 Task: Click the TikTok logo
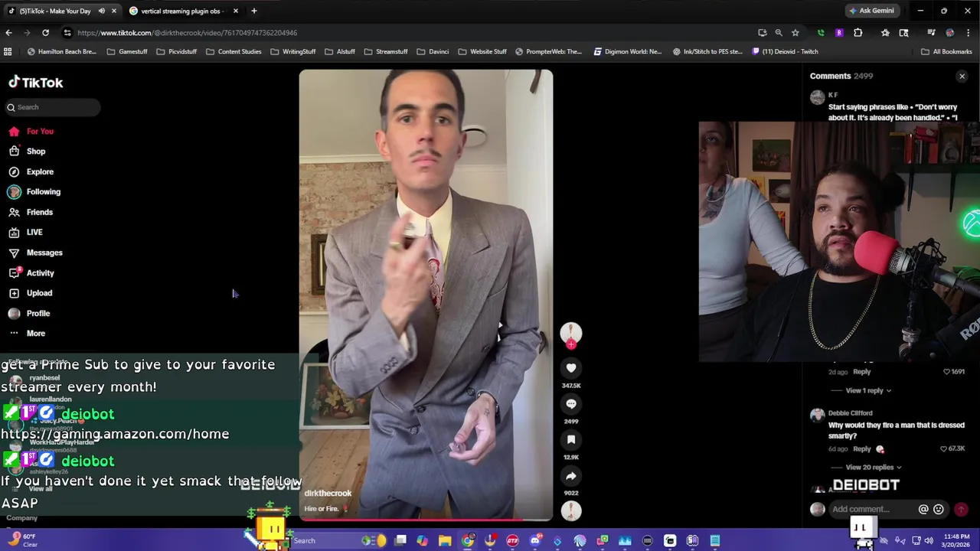click(36, 83)
